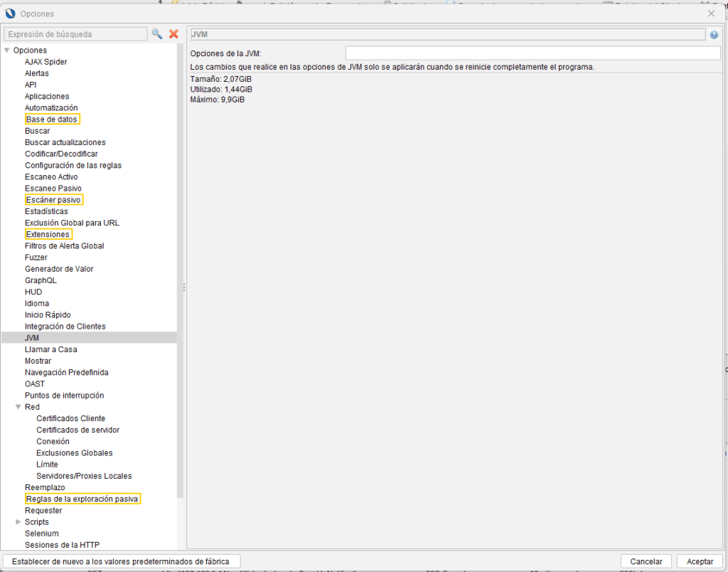Image resolution: width=728 pixels, height=572 pixels.
Task: Collapse the Opciones root tree node
Action: point(7,51)
